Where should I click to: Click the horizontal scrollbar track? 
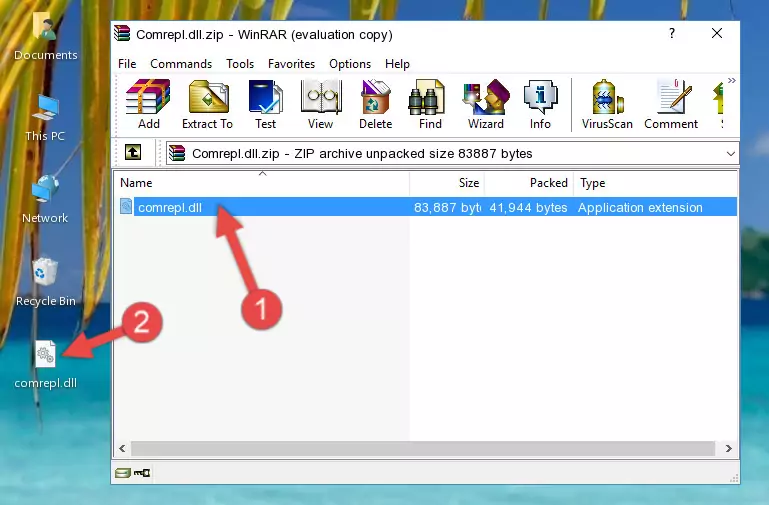click(x=423, y=448)
